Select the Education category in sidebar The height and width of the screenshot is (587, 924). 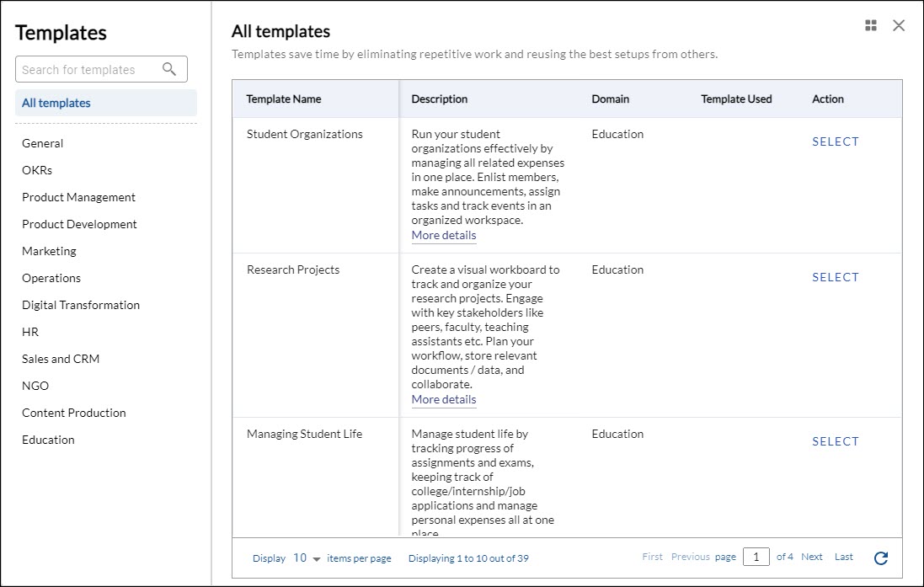48,439
